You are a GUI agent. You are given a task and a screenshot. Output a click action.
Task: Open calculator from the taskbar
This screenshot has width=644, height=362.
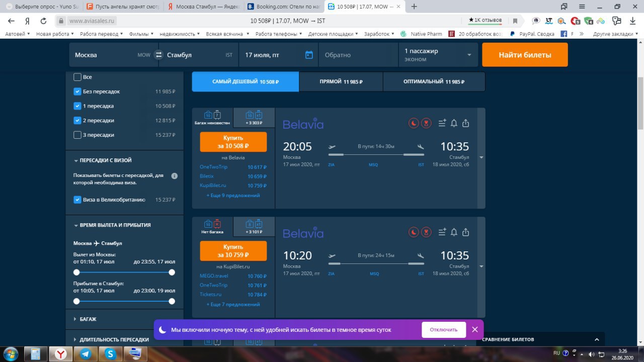36,353
